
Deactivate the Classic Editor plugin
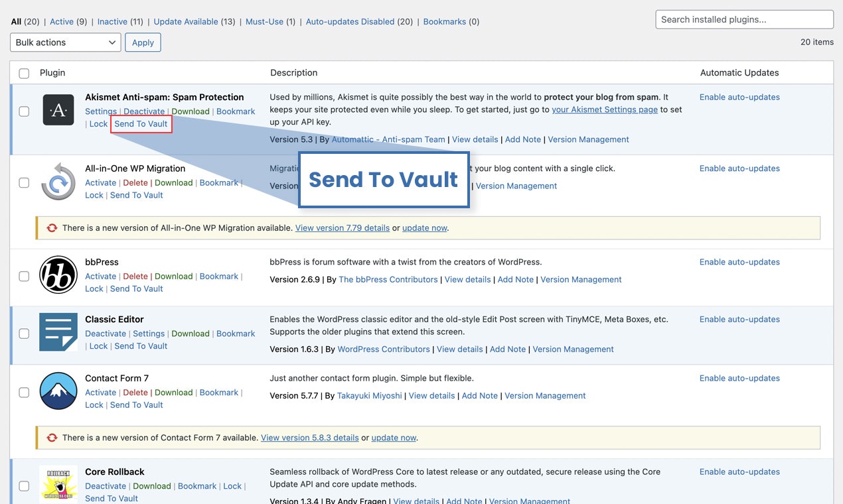[x=106, y=334]
